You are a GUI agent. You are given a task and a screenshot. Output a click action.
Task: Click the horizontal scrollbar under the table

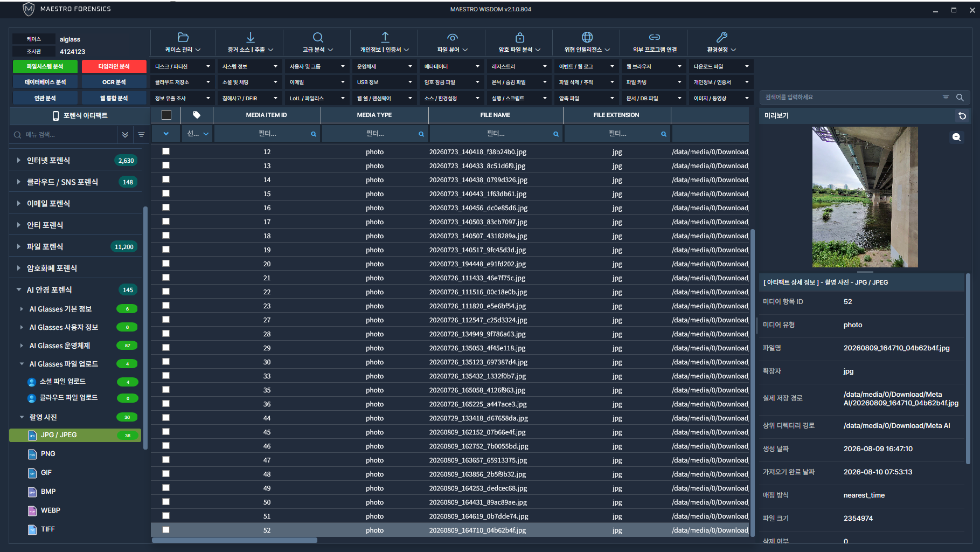[x=235, y=540]
